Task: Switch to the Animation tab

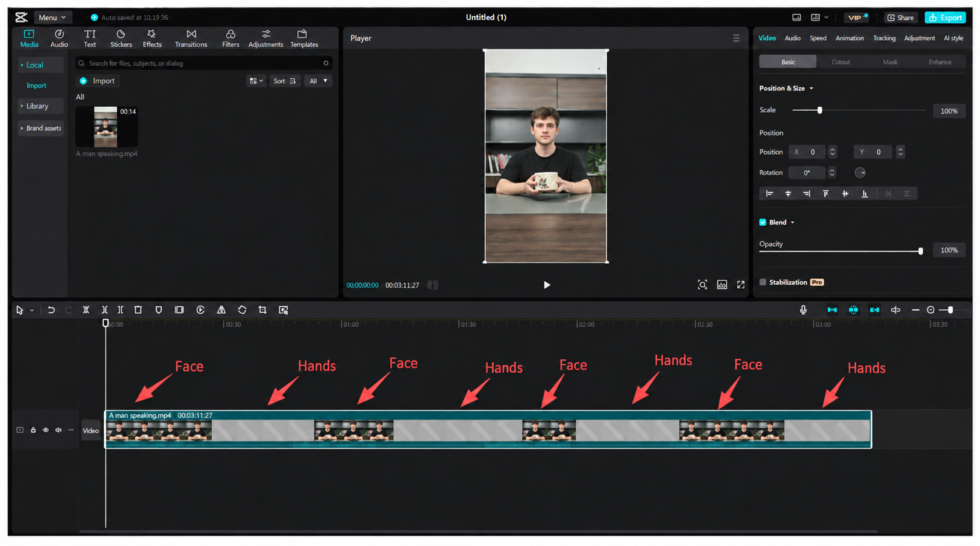Action: (849, 38)
